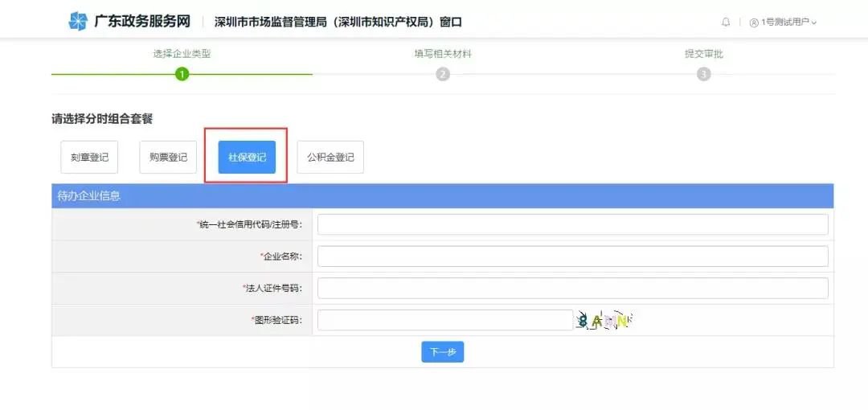Click the user avatar icon

pyautogui.click(x=754, y=23)
